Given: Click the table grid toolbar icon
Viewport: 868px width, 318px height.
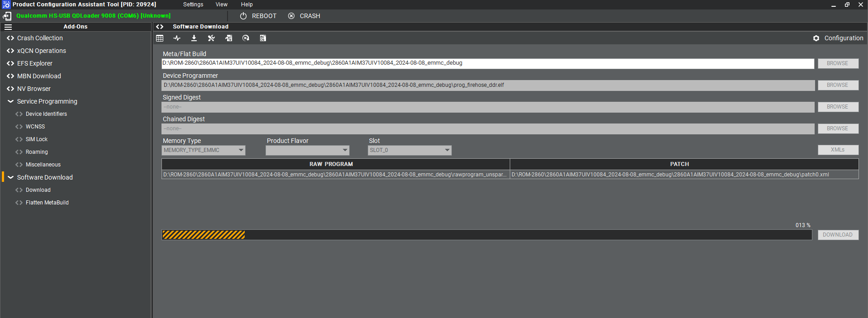Looking at the screenshot, I should [160, 38].
